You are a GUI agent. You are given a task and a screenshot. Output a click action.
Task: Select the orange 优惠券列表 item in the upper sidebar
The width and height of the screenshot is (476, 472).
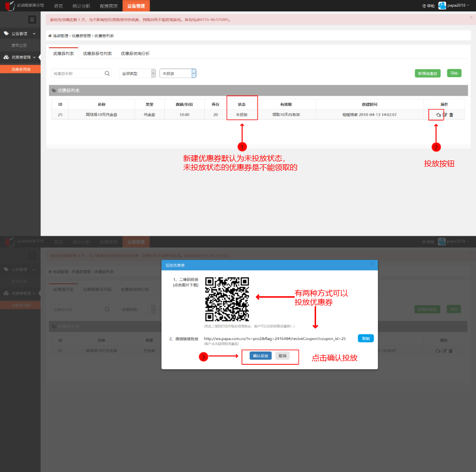20,69
